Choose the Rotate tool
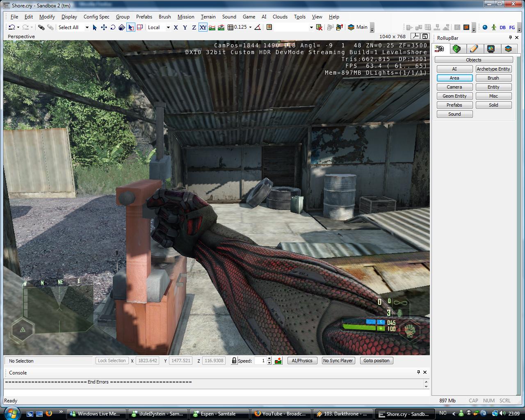 (x=113, y=27)
